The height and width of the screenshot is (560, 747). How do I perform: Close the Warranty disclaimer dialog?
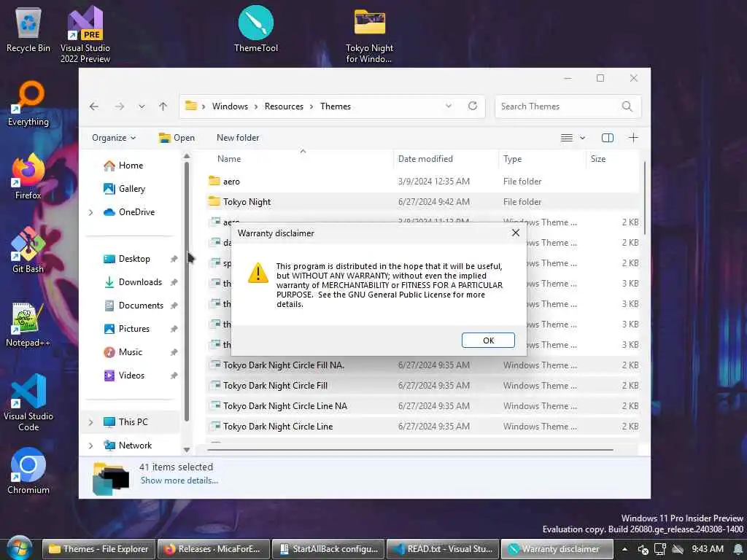516,233
